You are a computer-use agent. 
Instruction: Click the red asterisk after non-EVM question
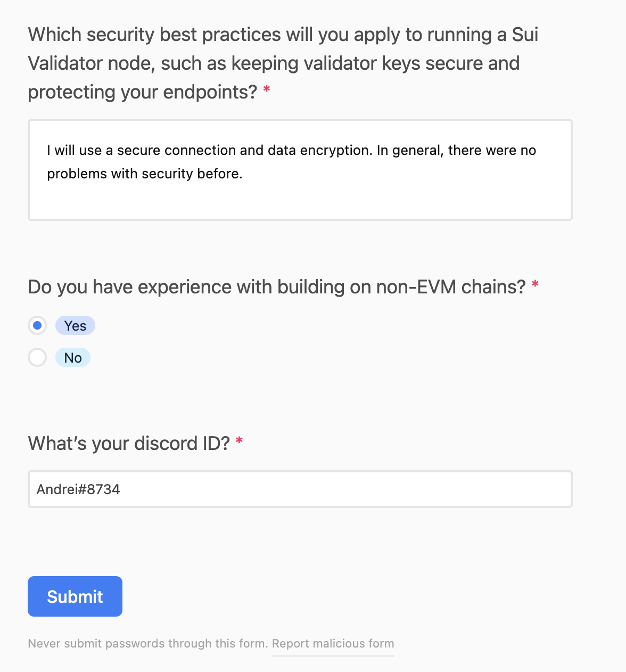pos(535,285)
